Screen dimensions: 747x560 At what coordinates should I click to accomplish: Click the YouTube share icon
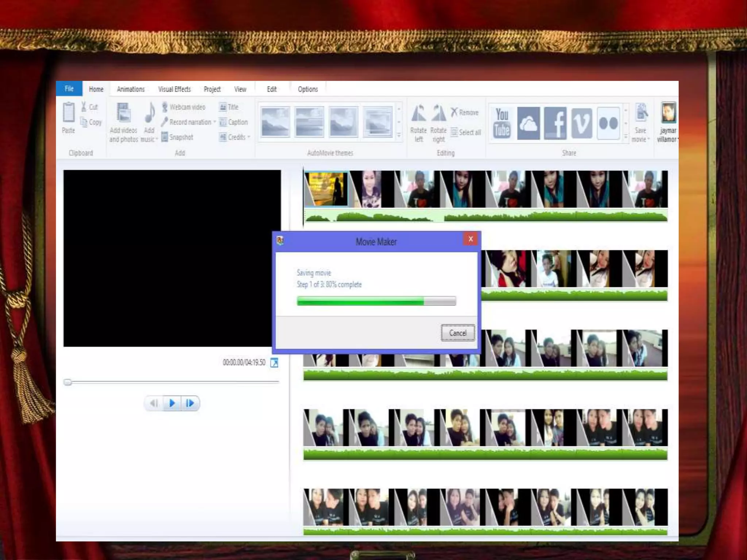(x=502, y=123)
